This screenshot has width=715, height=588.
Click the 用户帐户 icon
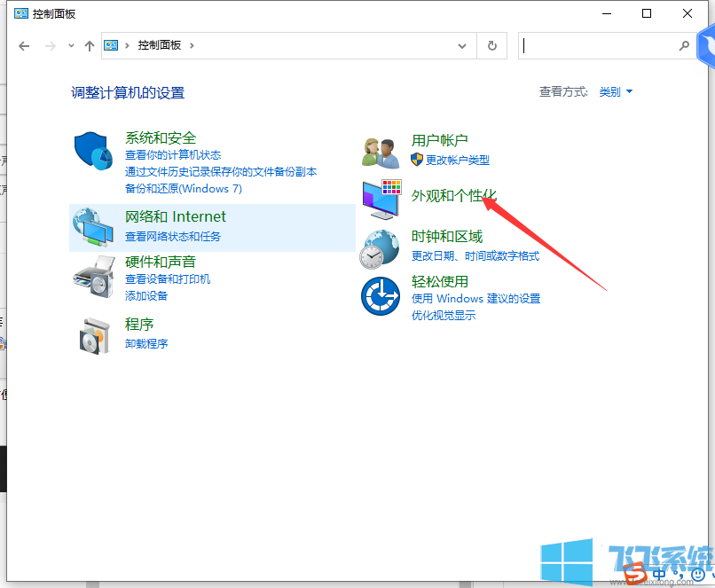tap(381, 151)
